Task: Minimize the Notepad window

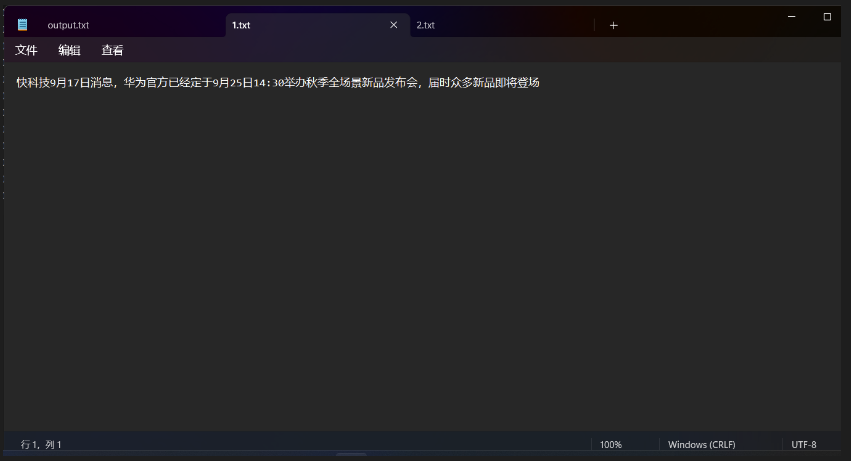Action: click(791, 17)
